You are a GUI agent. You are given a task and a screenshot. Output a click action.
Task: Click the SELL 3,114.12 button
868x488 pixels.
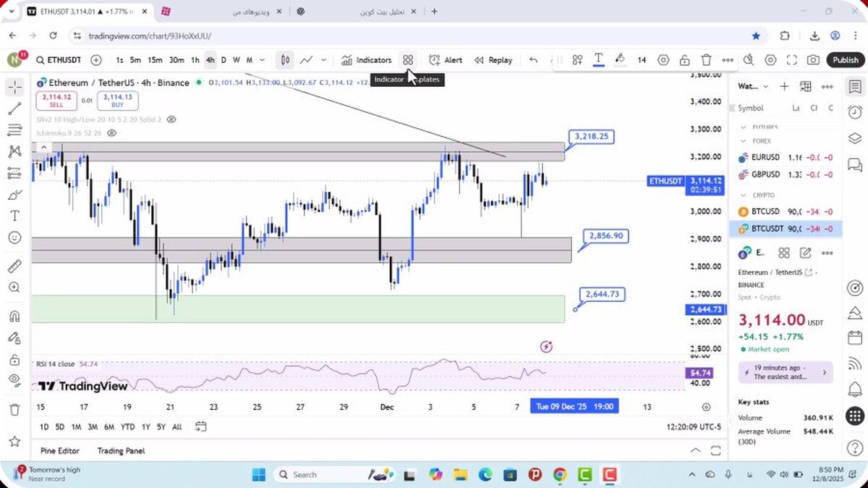click(x=56, y=101)
